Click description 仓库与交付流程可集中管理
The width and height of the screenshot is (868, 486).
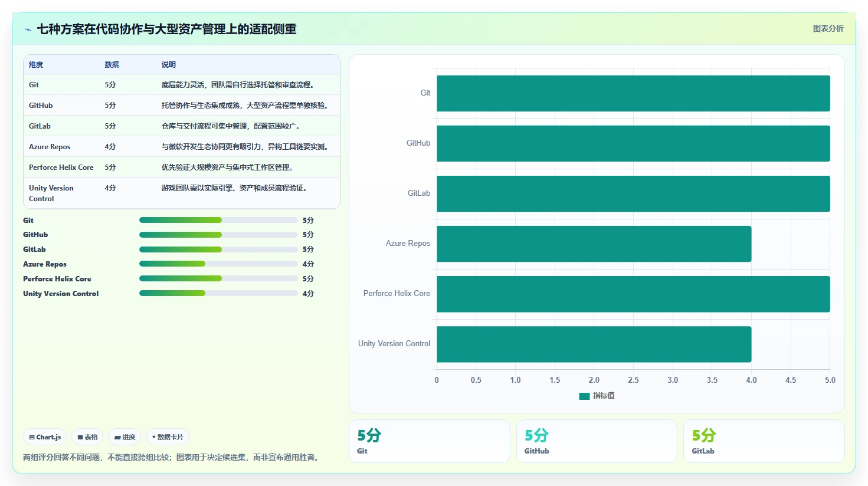point(231,126)
